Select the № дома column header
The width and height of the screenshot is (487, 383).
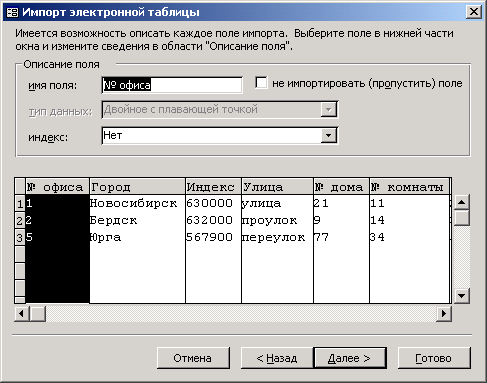(341, 187)
